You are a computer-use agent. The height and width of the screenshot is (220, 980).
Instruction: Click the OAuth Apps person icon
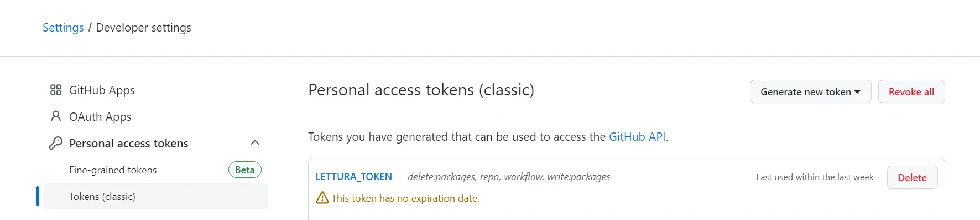tap(56, 116)
